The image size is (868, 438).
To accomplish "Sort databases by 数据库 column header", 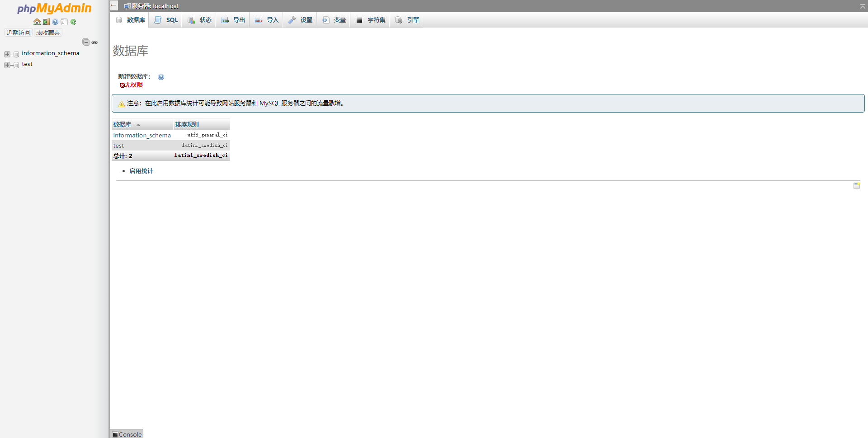I will pos(122,124).
